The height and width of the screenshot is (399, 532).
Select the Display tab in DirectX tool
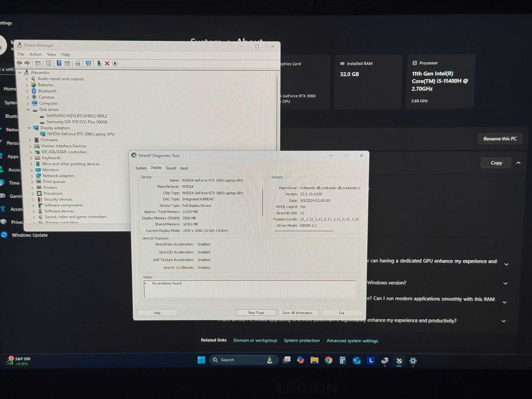pos(156,168)
